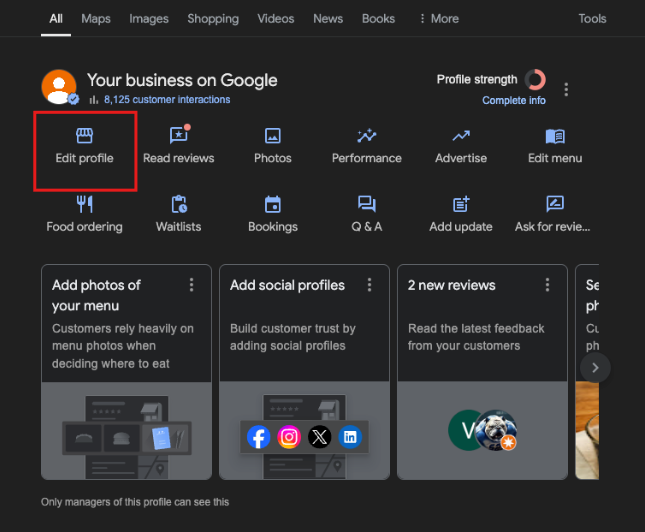The image size is (645, 532).
Task: Click the X icon in social card
Action: [320, 437]
